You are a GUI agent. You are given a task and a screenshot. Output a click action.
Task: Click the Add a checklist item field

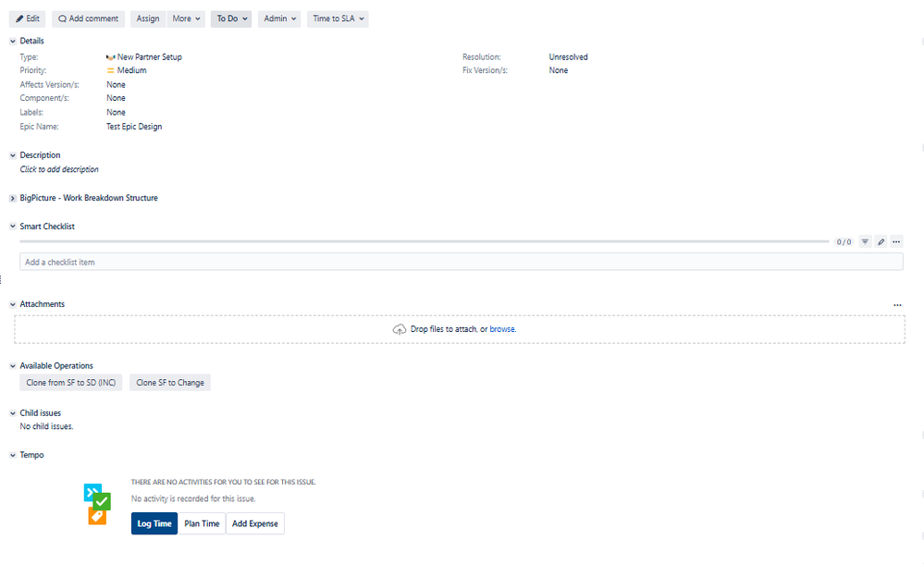point(462,262)
